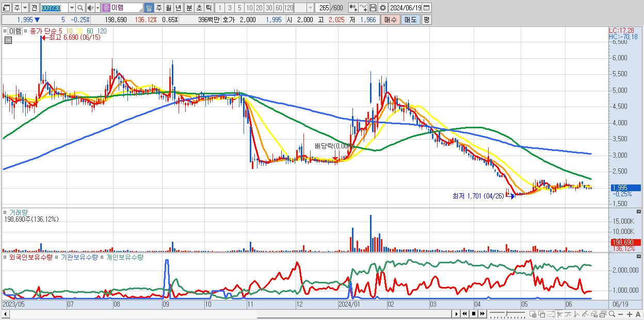
Task: Switch to the 틱 tick chart period
Action: click(x=208, y=8)
